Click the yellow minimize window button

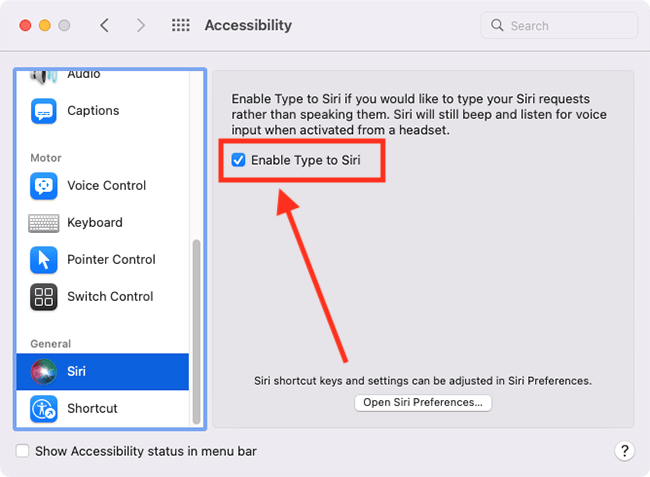pos(45,25)
